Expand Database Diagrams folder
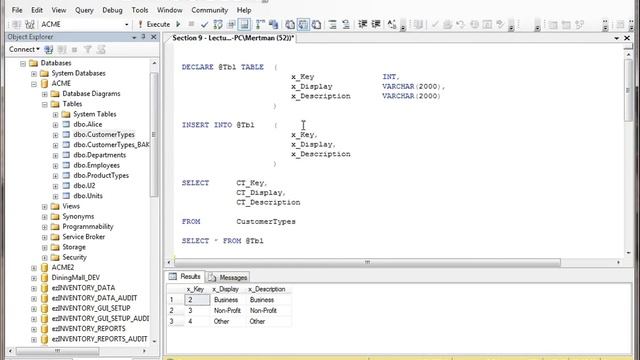The image size is (640, 360). click(44, 94)
